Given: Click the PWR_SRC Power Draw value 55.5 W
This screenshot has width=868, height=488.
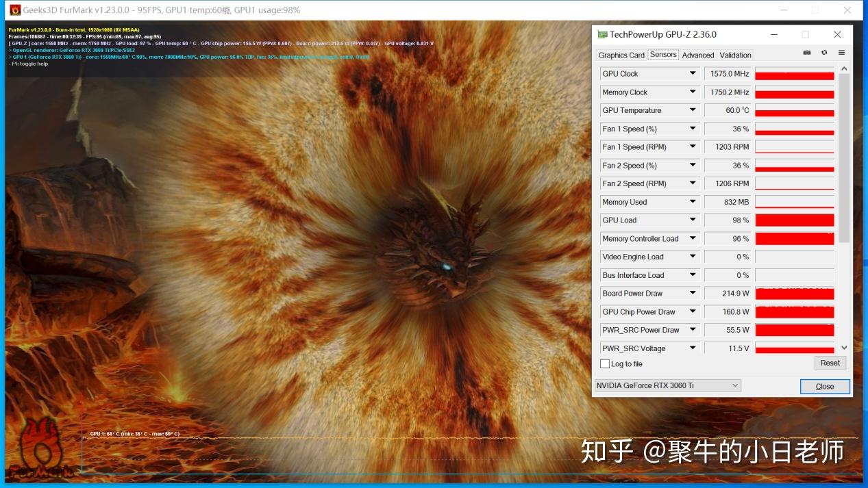Looking at the screenshot, I should click(x=729, y=330).
